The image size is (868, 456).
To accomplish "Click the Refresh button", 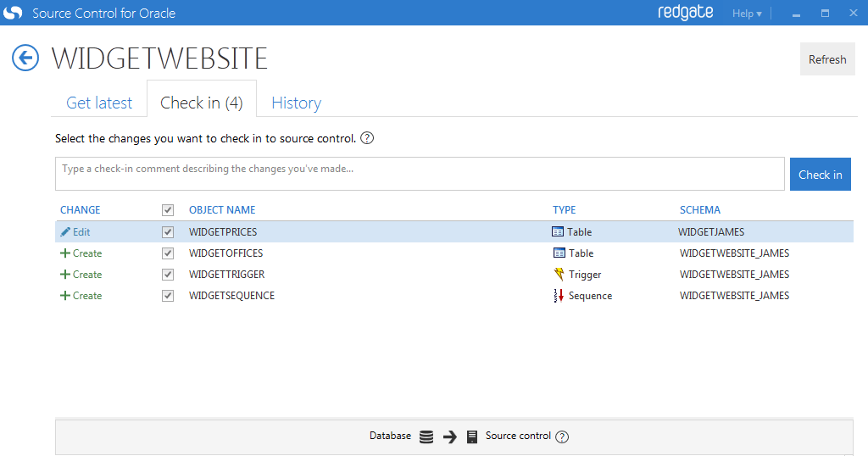I will coord(827,59).
